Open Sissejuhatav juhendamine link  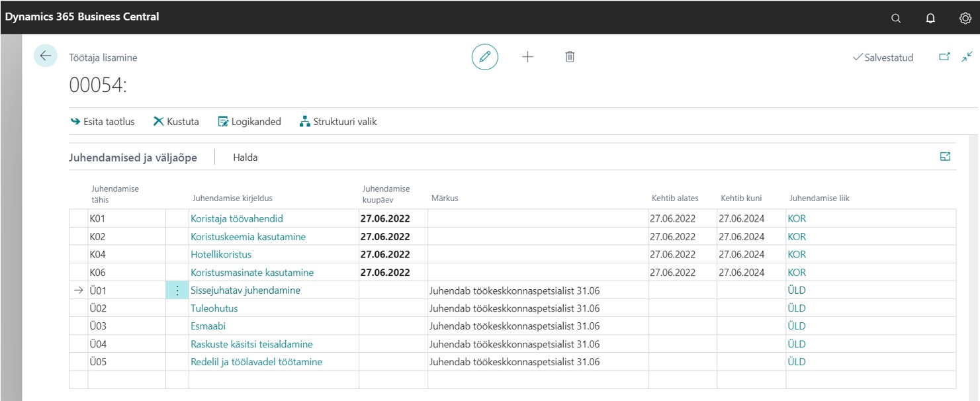coord(245,290)
